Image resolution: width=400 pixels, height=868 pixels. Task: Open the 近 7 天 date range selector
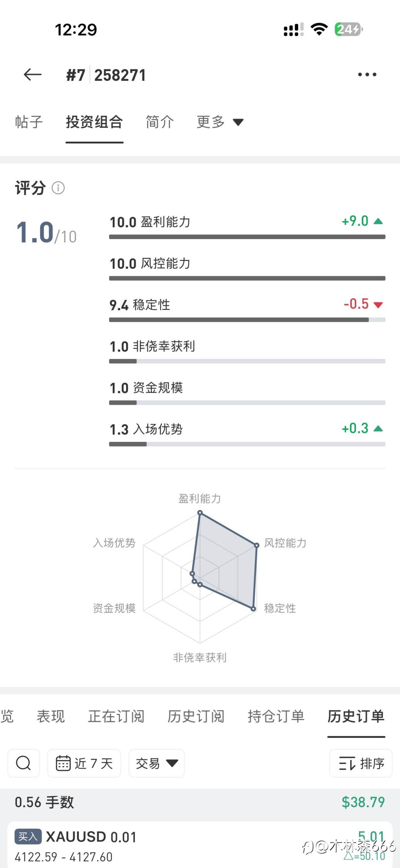point(84,763)
